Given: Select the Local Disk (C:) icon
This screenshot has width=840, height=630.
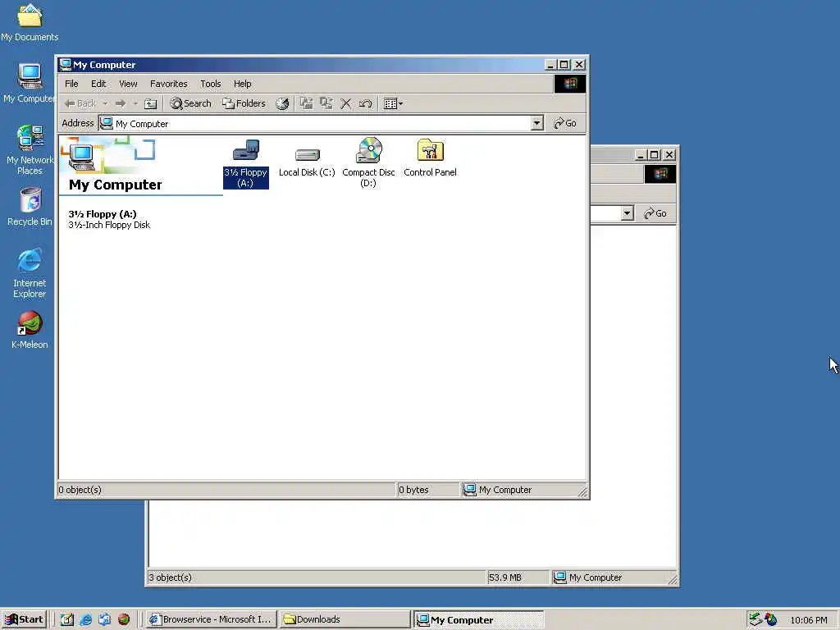Looking at the screenshot, I should 307,162.
